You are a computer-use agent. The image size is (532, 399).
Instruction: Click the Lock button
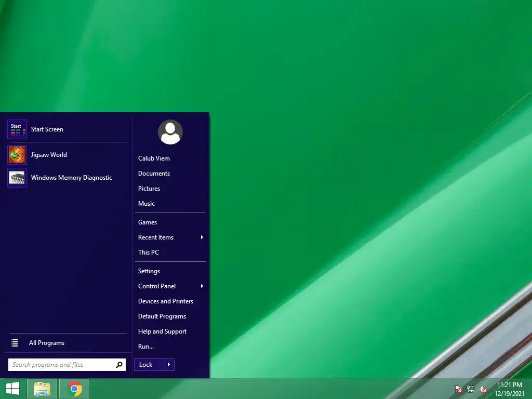[149, 365]
